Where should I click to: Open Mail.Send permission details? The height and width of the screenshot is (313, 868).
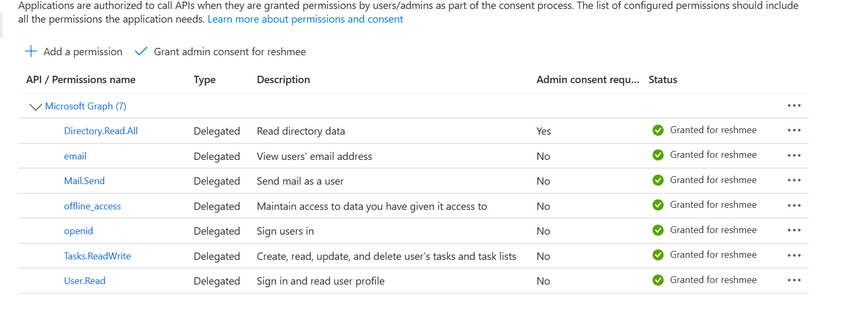tap(84, 181)
